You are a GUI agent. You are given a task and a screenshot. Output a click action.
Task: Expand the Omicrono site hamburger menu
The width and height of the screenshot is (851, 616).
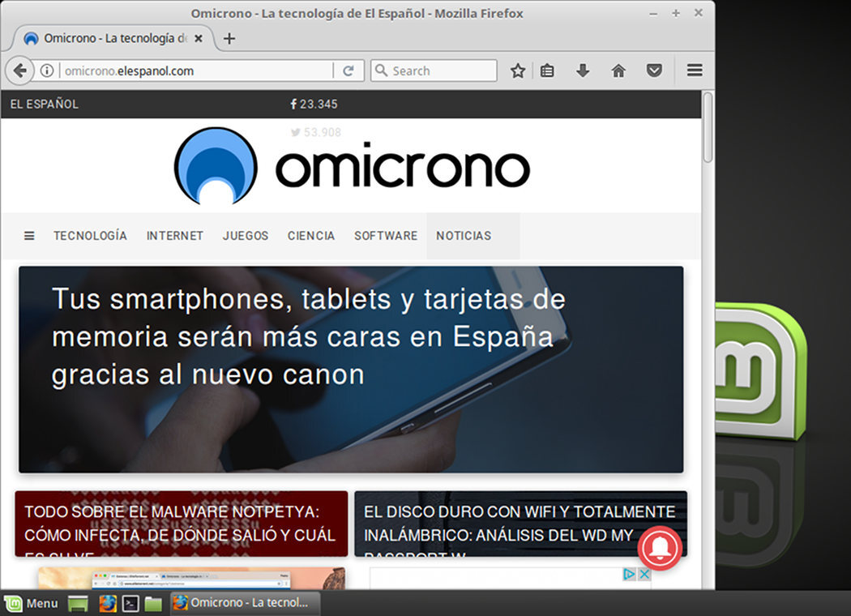click(29, 236)
